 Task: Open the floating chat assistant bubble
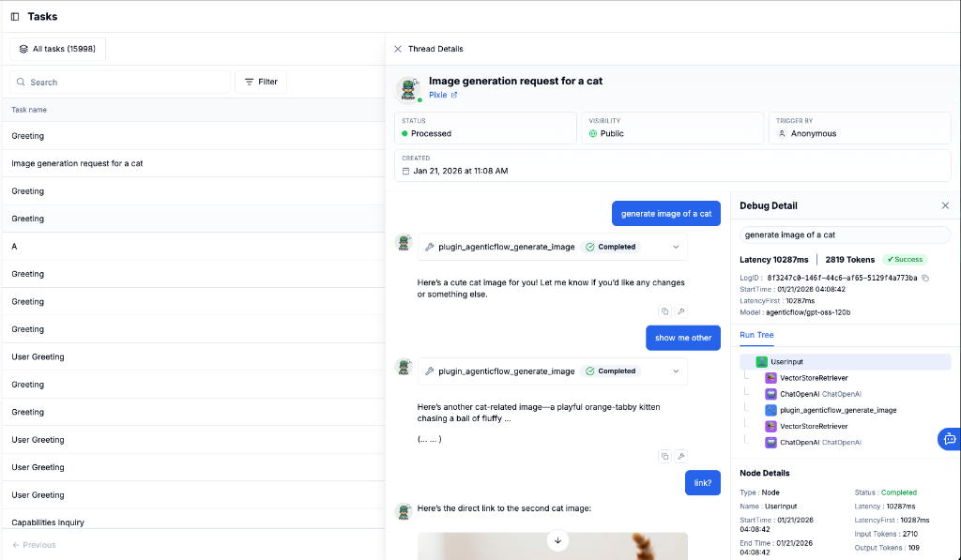(x=950, y=439)
